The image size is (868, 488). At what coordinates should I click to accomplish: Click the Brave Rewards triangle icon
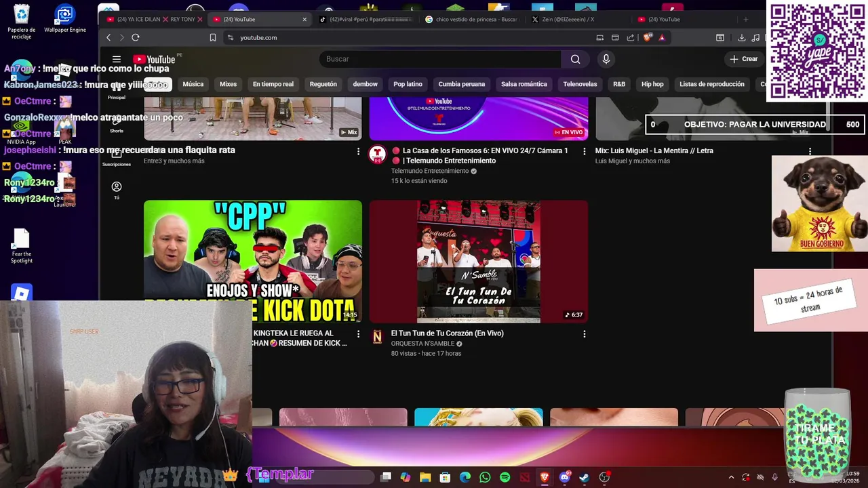tap(662, 37)
